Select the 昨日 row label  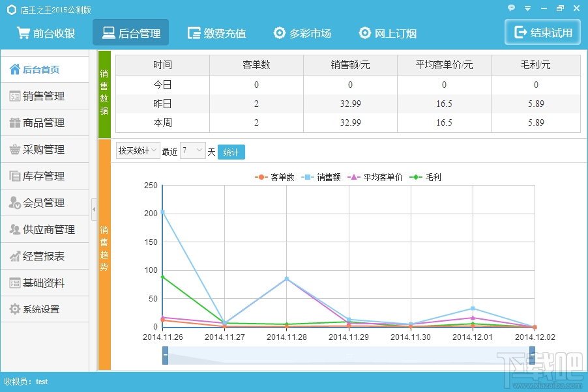[x=162, y=104]
